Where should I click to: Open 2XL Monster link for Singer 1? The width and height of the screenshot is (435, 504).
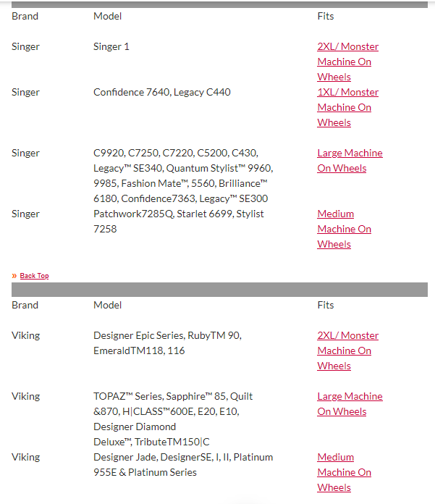[x=347, y=62]
